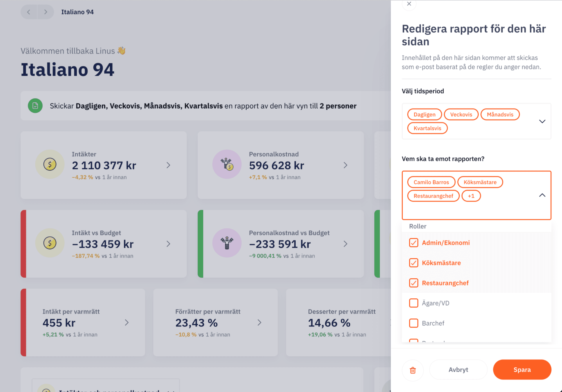Screen dimensions: 562x392
Task: Open Personalkostnad vs Budget card arrow
Action: point(345,244)
